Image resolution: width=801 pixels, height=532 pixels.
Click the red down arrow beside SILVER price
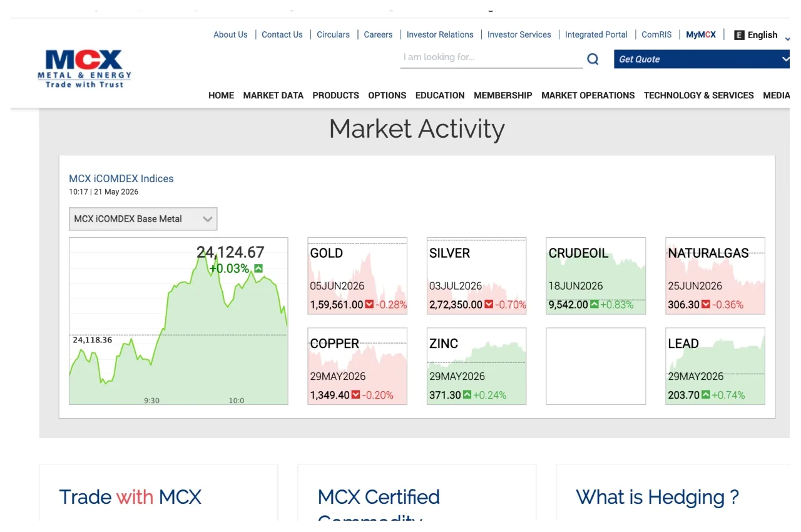click(x=489, y=305)
